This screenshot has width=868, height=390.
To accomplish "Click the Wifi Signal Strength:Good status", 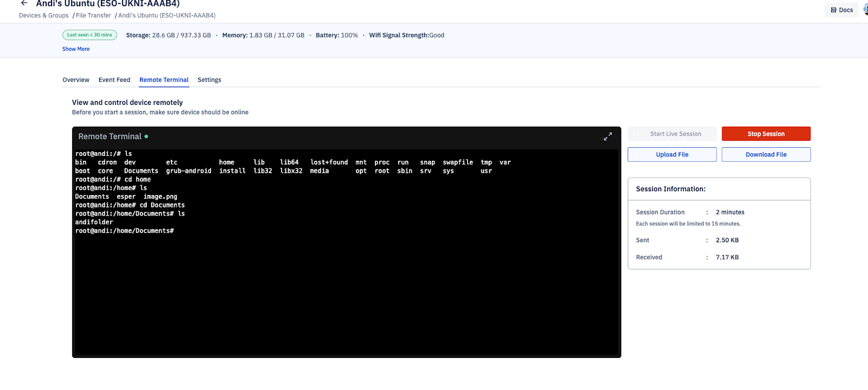I will point(406,35).
